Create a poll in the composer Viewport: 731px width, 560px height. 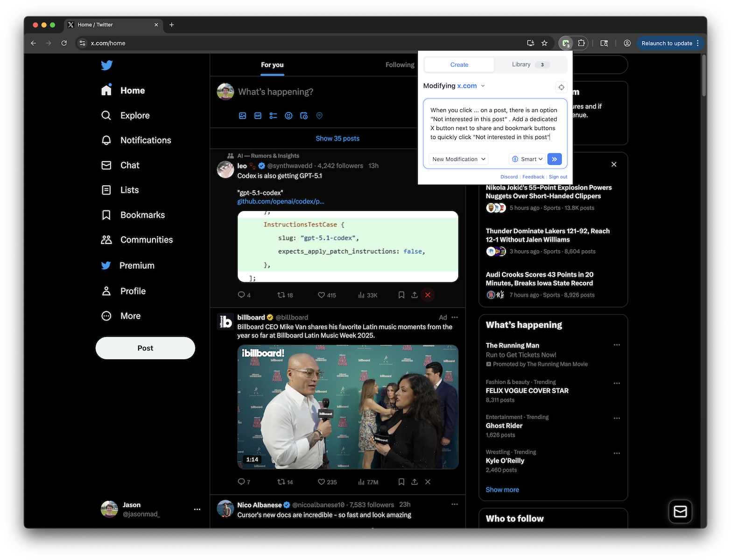click(273, 115)
